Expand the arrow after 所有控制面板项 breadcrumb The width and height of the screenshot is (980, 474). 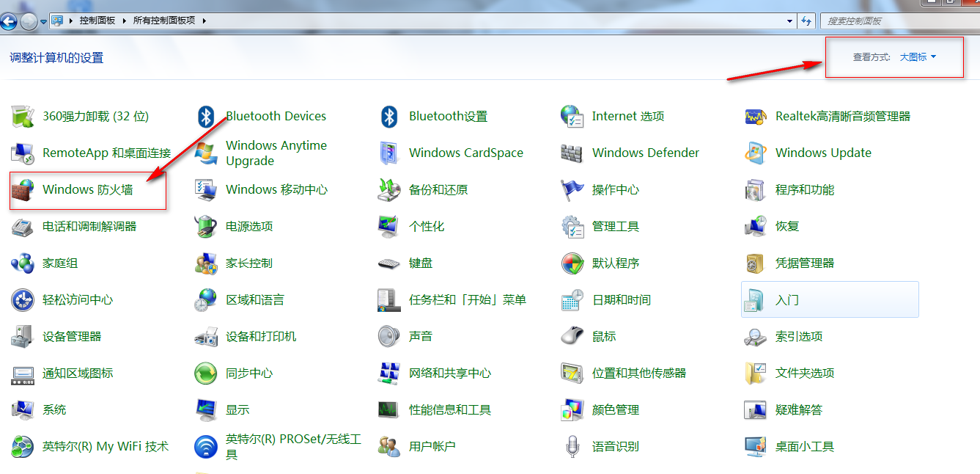tap(205, 21)
